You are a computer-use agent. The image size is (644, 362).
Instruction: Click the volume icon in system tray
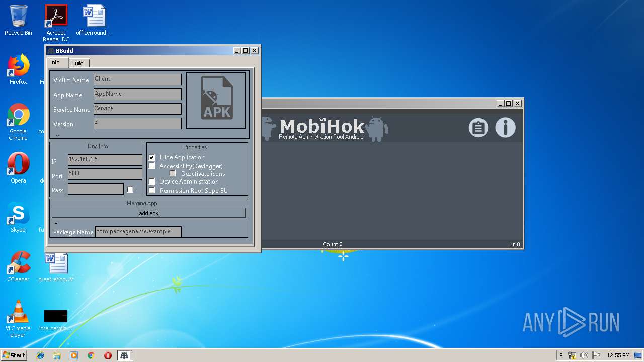(584, 355)
